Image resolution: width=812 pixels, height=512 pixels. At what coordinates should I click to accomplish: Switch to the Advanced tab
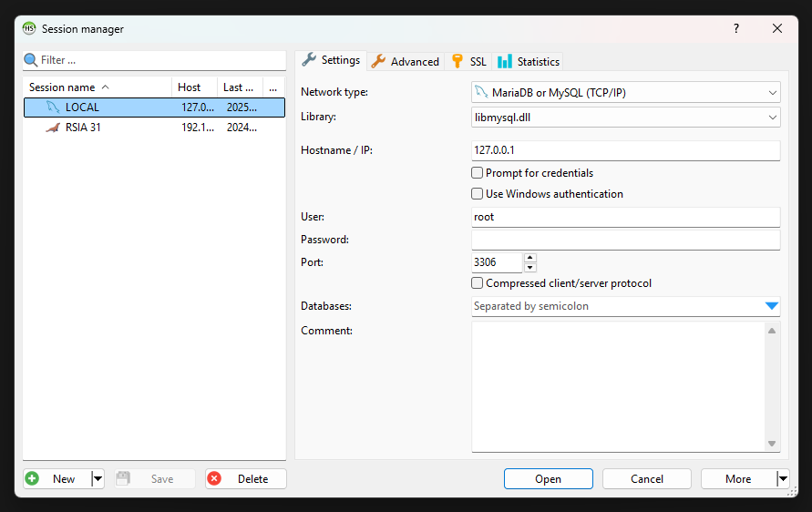[x=406, y=62]
